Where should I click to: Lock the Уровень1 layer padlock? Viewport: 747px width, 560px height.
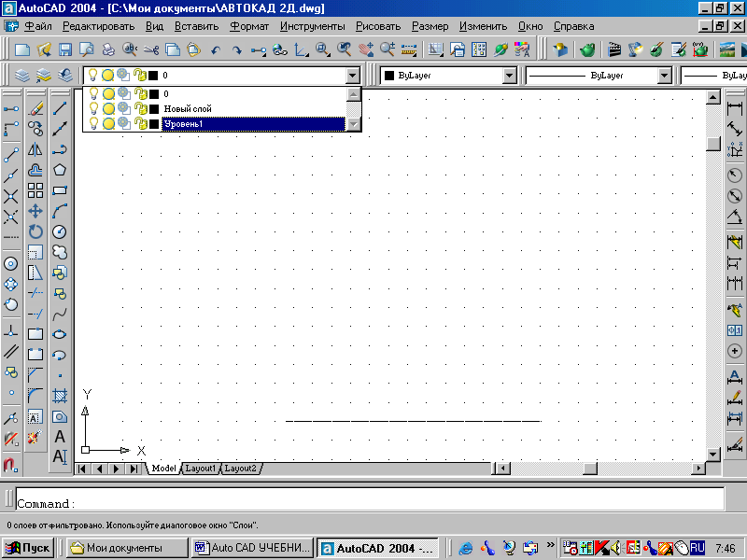pos(141,124)
